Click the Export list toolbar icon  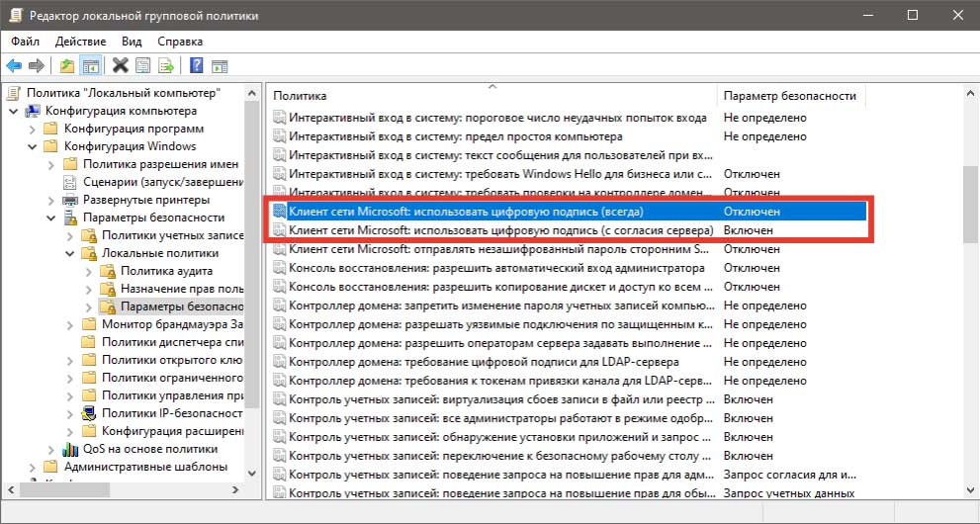pos(167,66)
